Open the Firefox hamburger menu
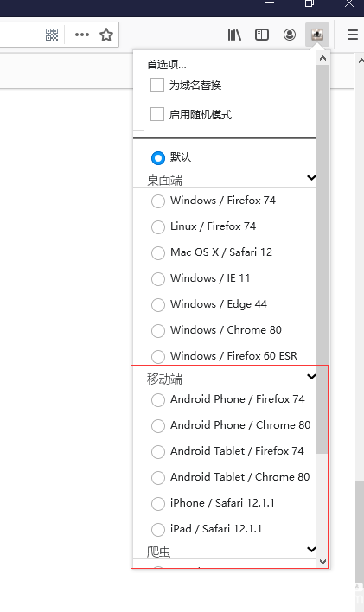Screen dimensions: 364x612 coord(353,35)
